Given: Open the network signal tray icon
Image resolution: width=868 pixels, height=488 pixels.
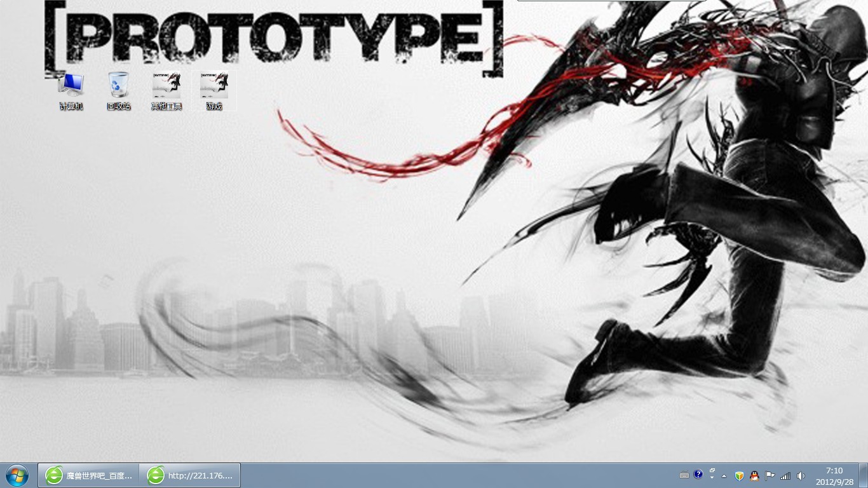Looking at the screenshot, I should coord(785,475).
